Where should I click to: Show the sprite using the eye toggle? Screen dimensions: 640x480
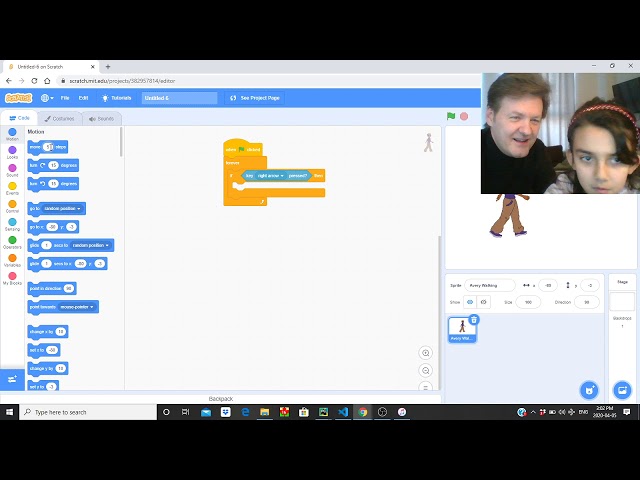click(470, 302)
